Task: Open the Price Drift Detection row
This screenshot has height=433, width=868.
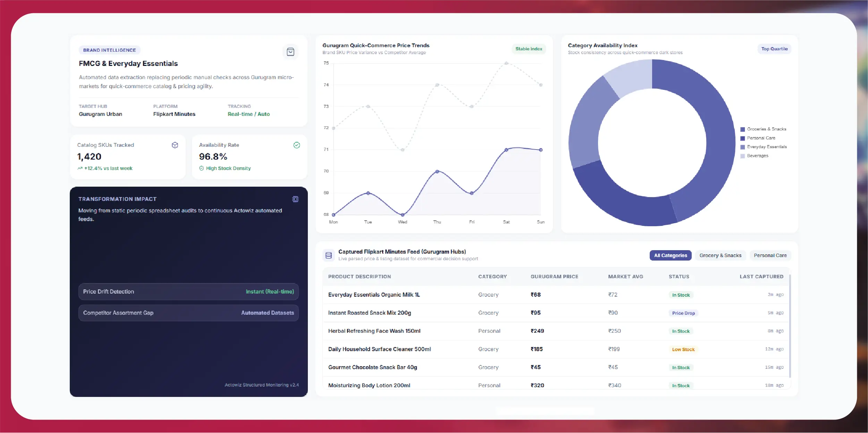Action: pos(188,292)
